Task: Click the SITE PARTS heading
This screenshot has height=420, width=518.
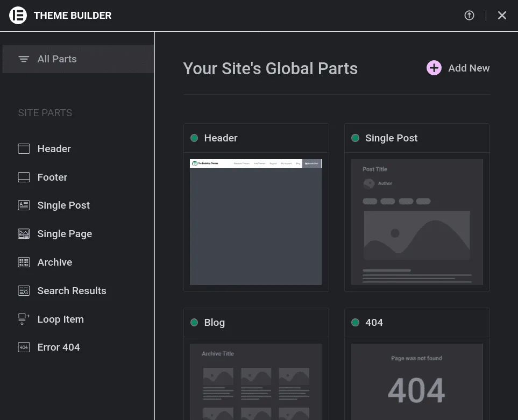Action: pos(45,113)
